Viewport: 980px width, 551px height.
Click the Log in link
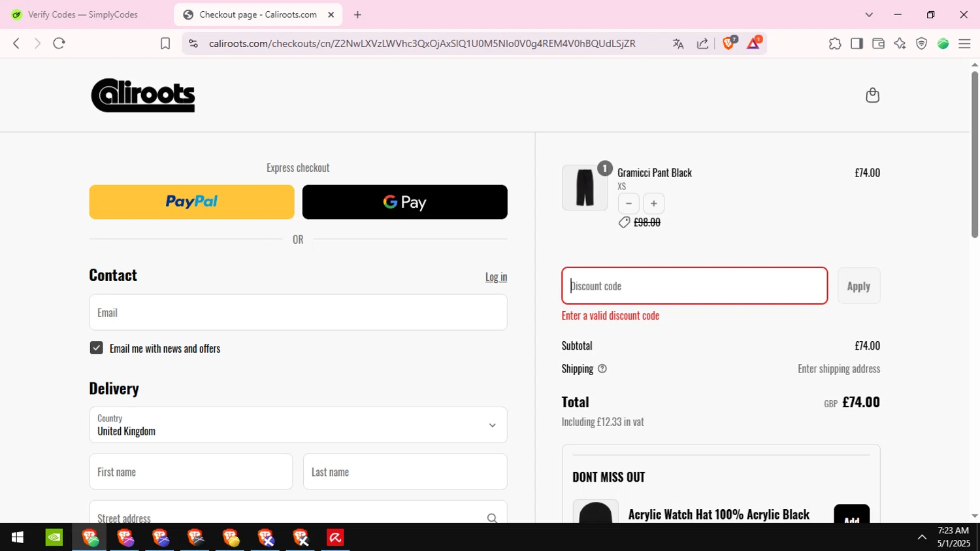pyautogui.click(x=496, y=276)
